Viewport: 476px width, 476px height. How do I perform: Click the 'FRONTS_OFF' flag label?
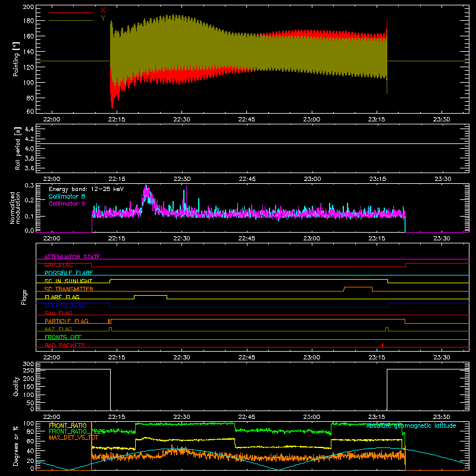click(63, 337)
